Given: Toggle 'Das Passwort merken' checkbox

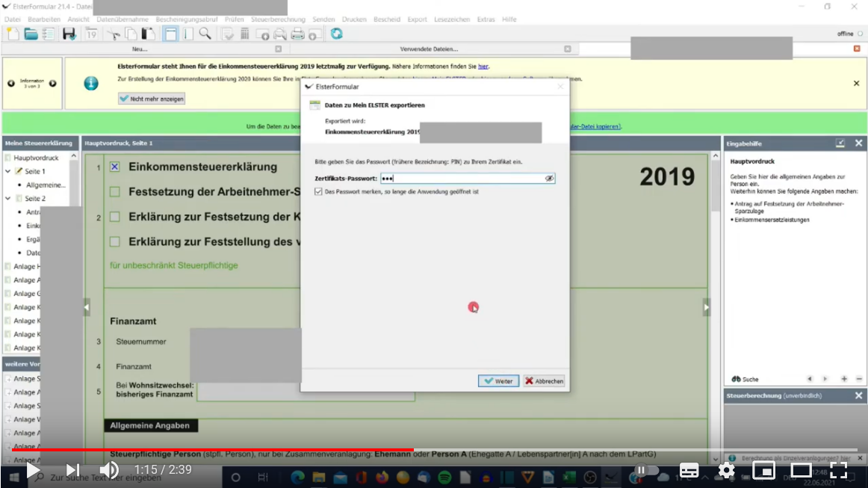Looking at the screenshot, I should click(x=318, y=191).
